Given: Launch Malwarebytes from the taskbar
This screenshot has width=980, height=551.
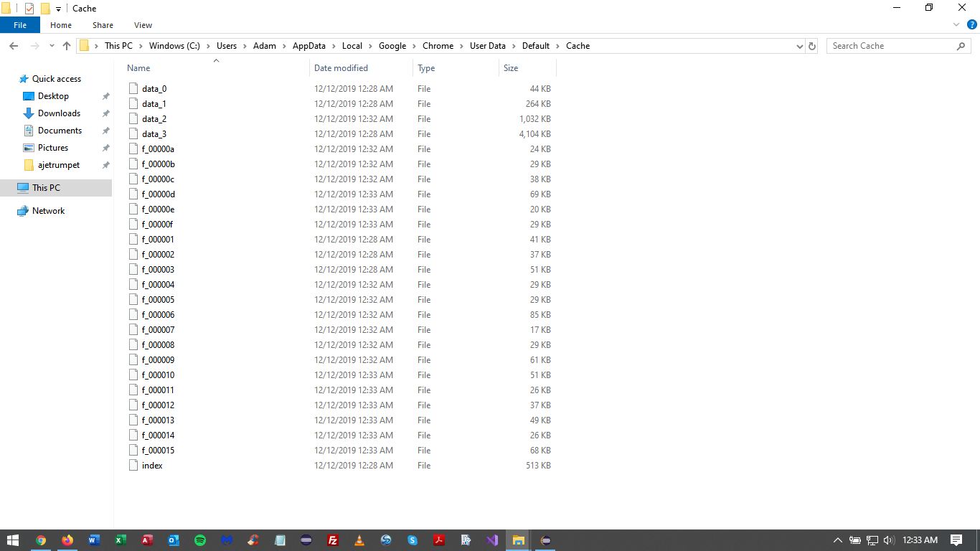Looking at the screenshot, I should click(x=227, y=540).
